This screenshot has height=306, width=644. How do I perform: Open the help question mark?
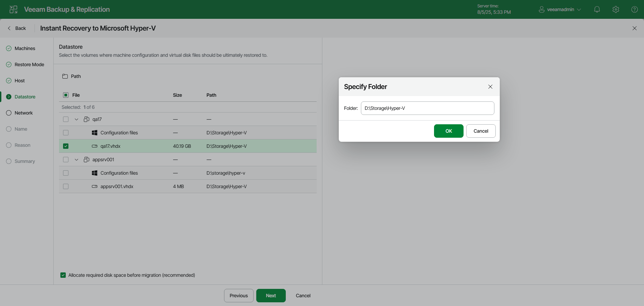click(x=635, y=9)
